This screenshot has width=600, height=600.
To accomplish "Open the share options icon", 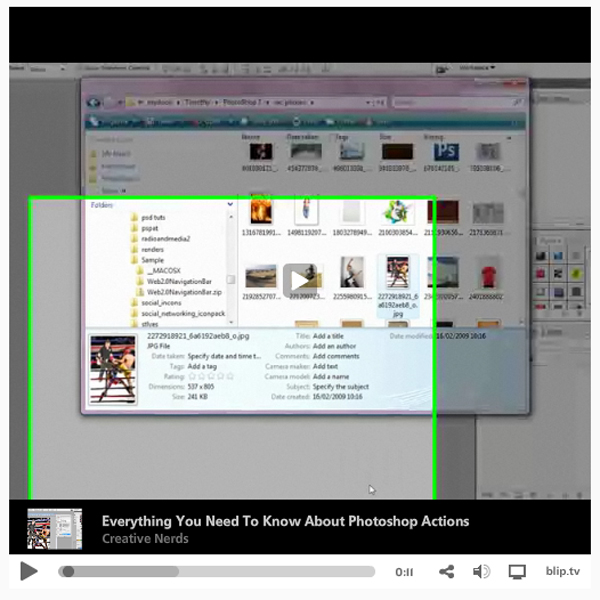I will click(x=447, y=572).
